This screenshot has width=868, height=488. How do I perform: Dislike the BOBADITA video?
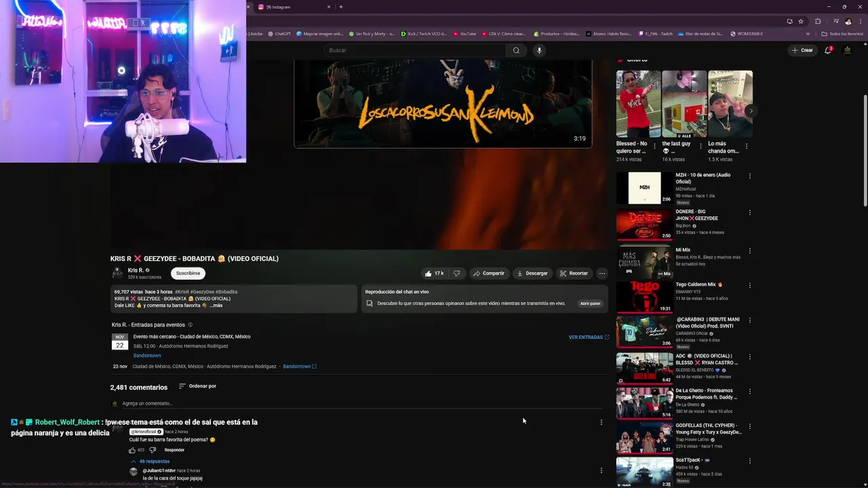[456, 273]
